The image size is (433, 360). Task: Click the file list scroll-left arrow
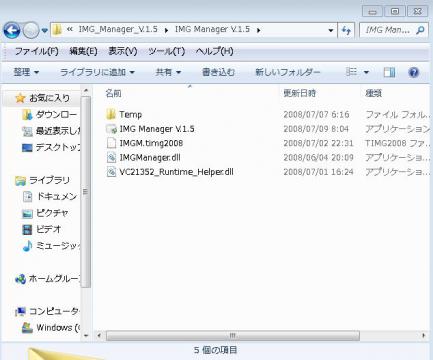point(99,336)
